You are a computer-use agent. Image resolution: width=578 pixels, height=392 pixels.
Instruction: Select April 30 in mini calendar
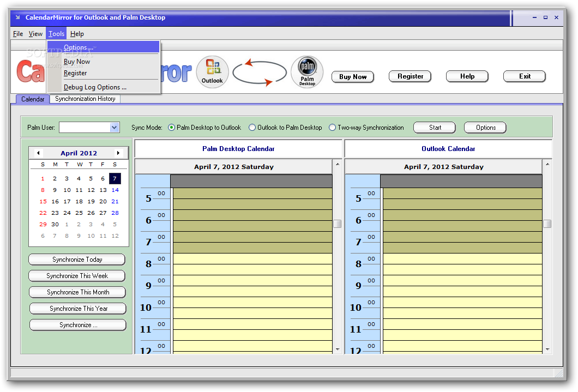tap(55, 225)
